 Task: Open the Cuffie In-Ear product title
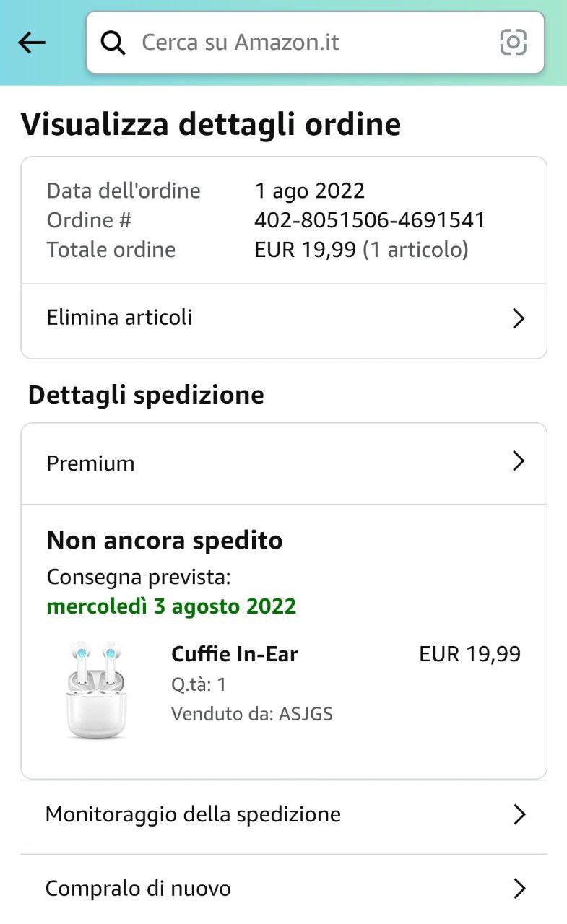point(235,655)
